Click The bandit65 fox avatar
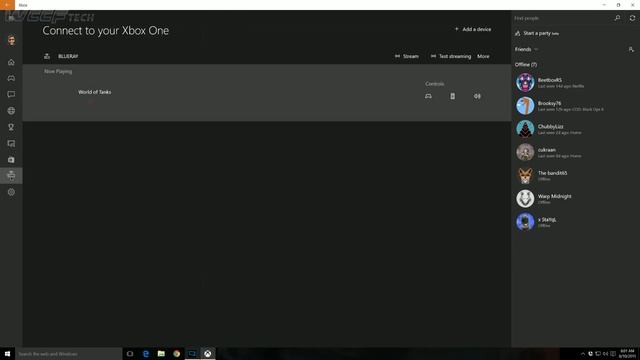Viewport: 640px width, 360px height. tap(525, 176)
